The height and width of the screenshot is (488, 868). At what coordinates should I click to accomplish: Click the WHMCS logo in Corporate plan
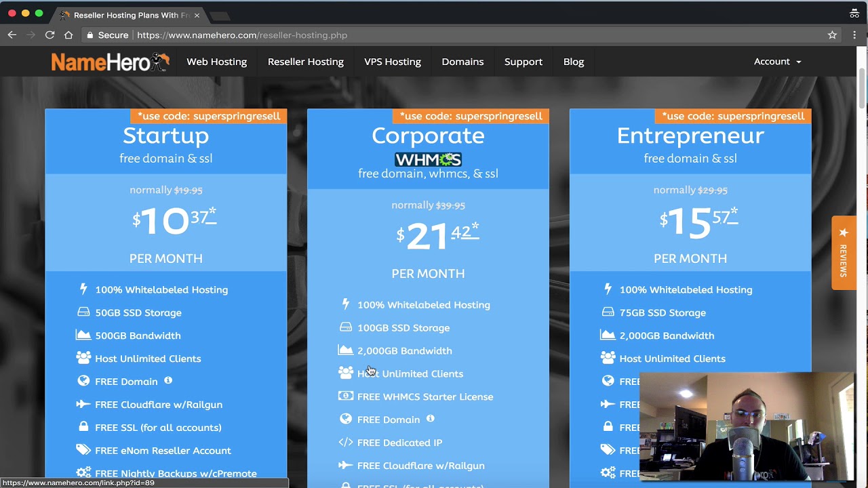point(428,159)
